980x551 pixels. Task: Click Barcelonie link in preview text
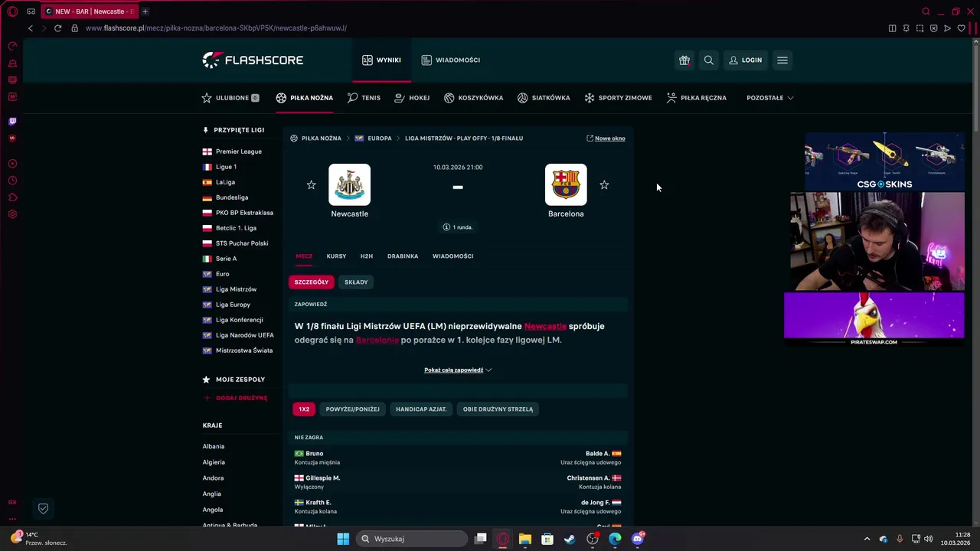(x=377, y=340)
